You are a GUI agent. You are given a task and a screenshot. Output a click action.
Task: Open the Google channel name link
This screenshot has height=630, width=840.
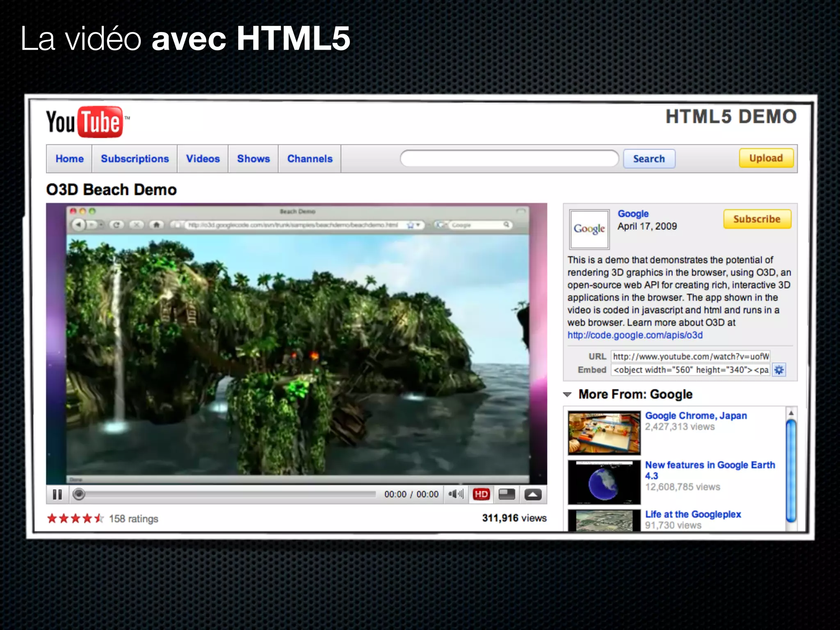pyautogui.click(x=633, y=214)
